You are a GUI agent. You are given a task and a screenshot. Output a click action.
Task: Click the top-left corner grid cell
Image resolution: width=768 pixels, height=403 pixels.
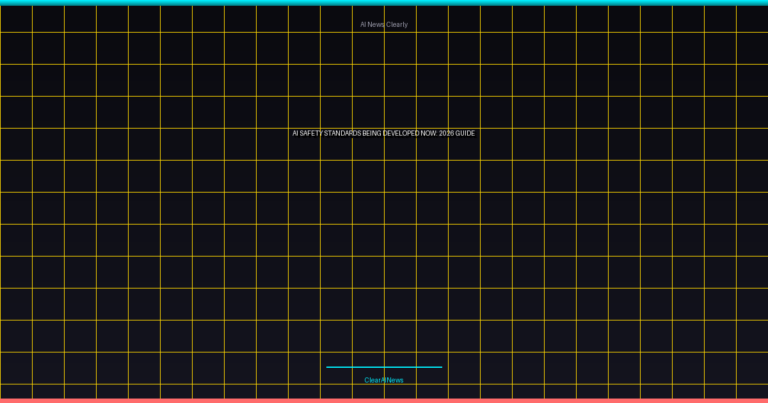click(16, 19)
